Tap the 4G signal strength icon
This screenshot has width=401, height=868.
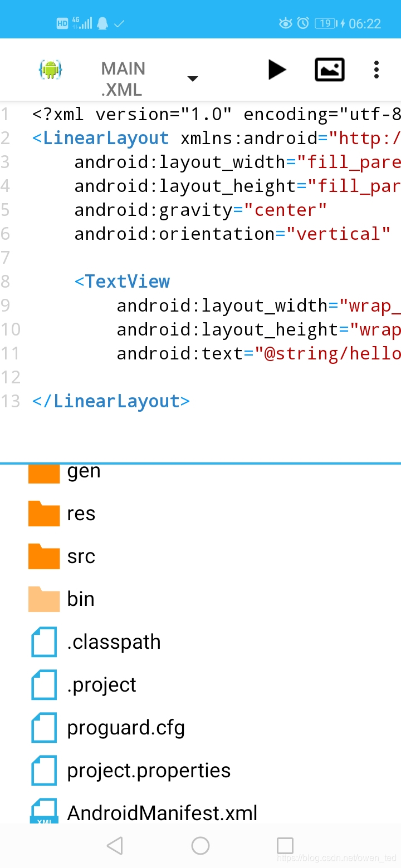(82, 23)
